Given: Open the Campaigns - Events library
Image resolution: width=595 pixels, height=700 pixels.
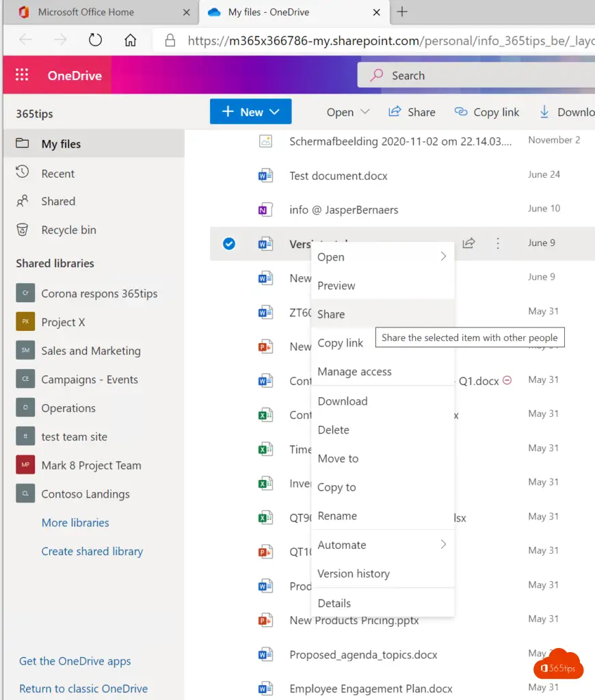Looking at the screenshot, I should click(90, 379).
